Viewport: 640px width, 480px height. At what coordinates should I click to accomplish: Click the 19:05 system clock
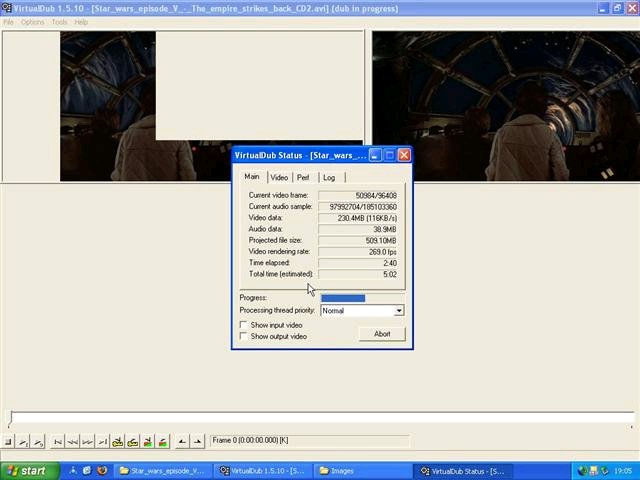coord(623,471)
